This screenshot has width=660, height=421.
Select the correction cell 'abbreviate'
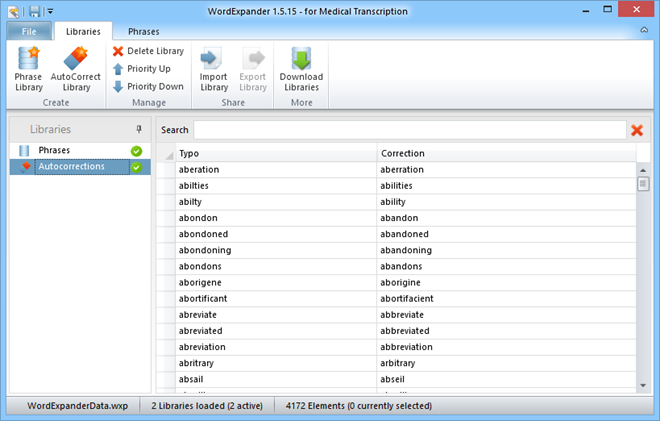click(x=506, y=315)
